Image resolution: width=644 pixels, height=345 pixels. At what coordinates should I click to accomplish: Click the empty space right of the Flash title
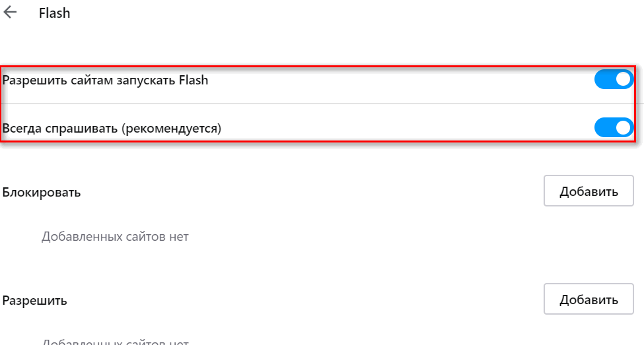click(x=330, y=13)
